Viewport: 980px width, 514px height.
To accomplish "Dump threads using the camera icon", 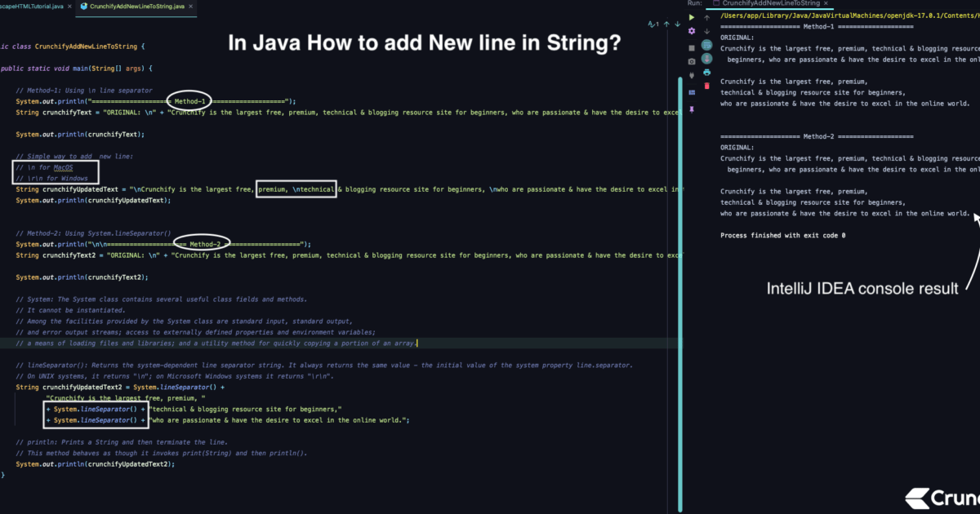I will click(692, 61).
